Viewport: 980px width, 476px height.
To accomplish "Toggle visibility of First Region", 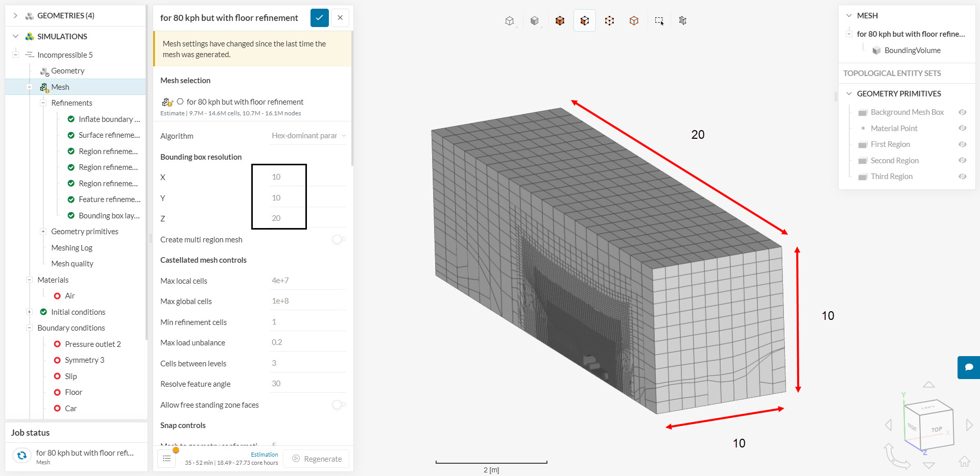I will 963,144.
